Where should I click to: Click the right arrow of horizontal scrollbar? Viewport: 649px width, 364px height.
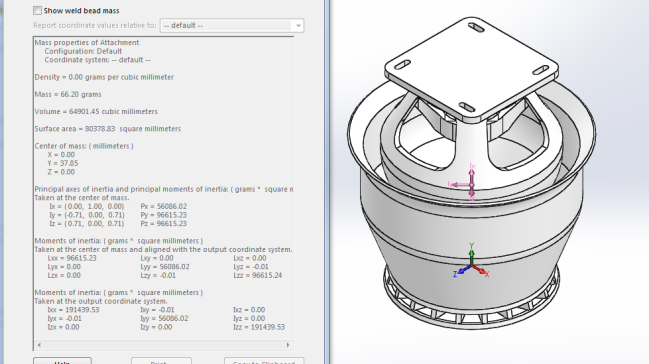[x=288, y=345]
